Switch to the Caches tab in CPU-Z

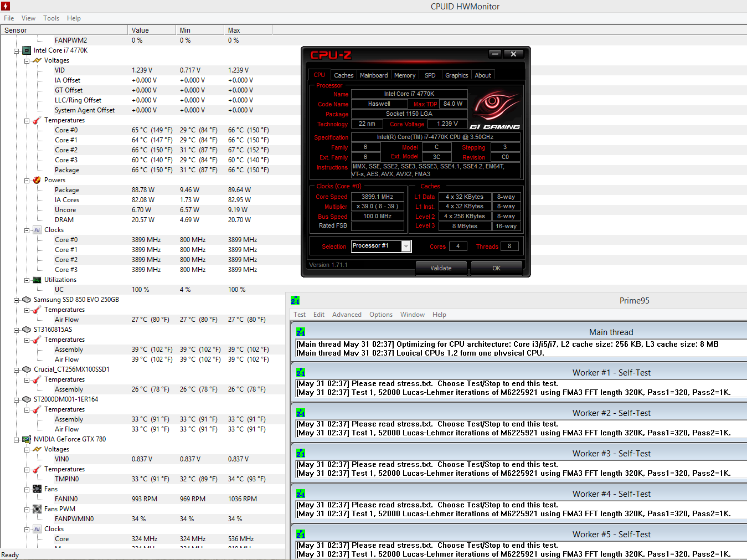(344, 75)
